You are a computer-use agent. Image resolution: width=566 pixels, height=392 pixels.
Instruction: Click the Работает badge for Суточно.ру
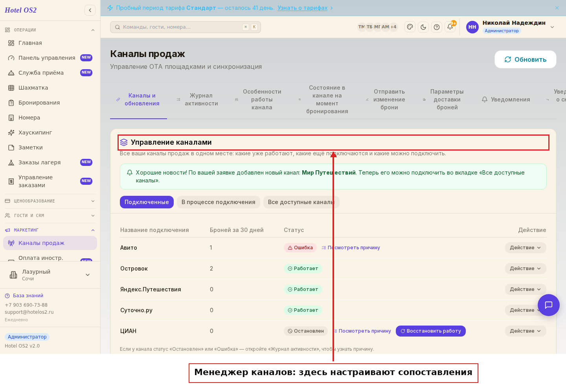pos(303,310)
